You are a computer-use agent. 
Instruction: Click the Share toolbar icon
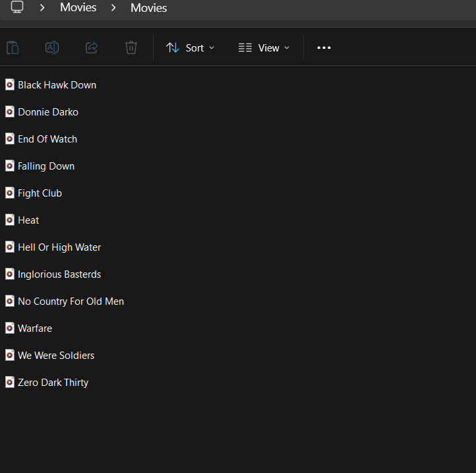(x=92, y=47)
